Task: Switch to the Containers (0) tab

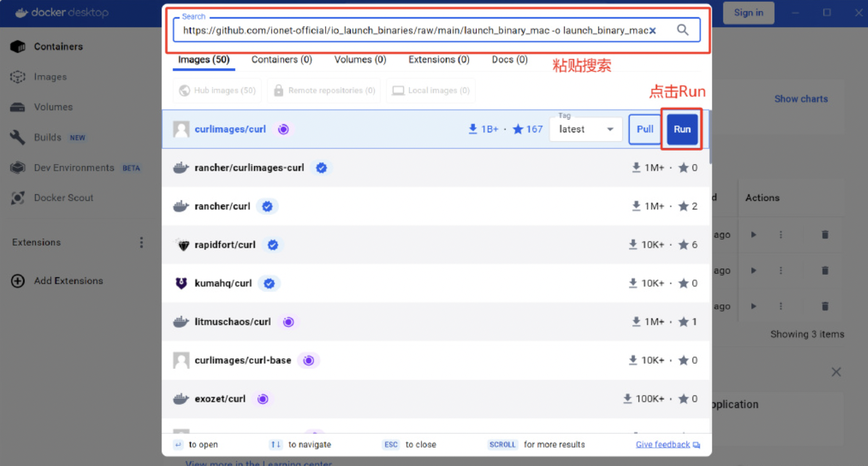Action: [281, 60]
